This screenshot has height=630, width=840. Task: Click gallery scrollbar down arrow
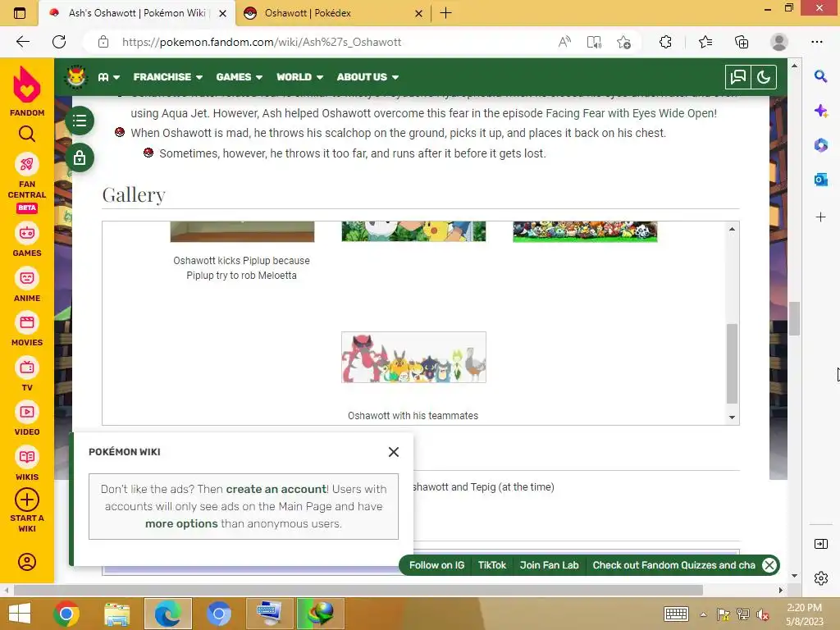pyautogui.click(x=732, y=418)
